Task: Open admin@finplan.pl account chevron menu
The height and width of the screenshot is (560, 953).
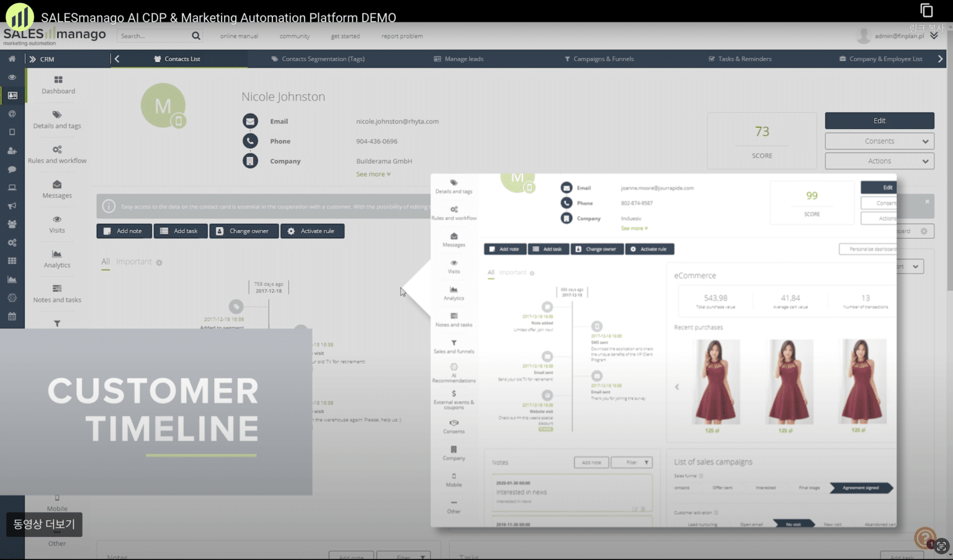Action: click(x=934, y=36)
